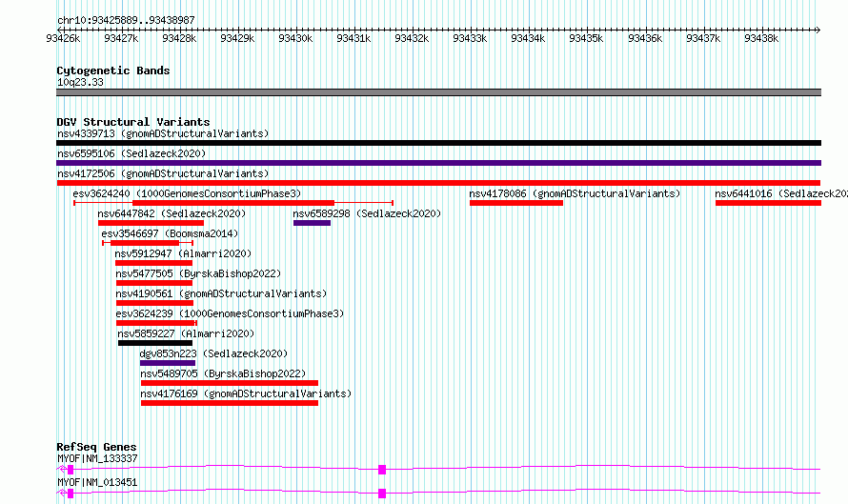Click the nsv5859227 Almarri2020 label
This screenshot has width=848, height=504.
pos(186,333)
